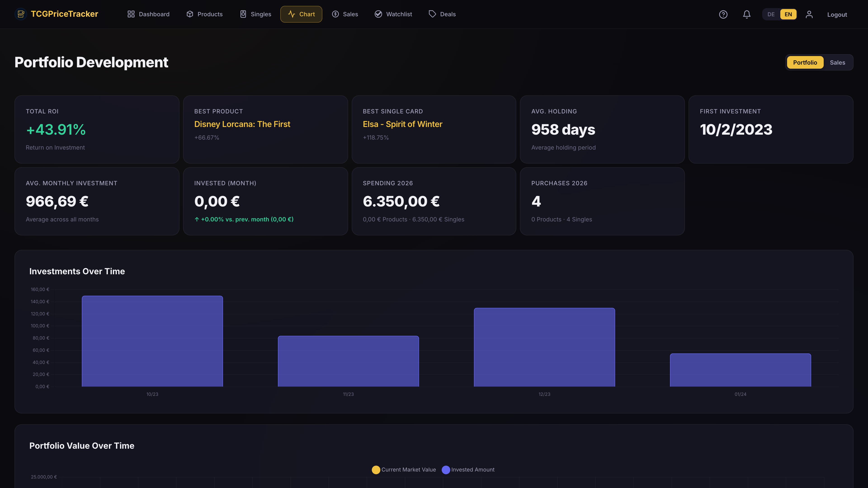The width and height of the screenshot is (868, 488).
Task: Click the +0.00% vs. prev. month text
Action: pos(247,219)
